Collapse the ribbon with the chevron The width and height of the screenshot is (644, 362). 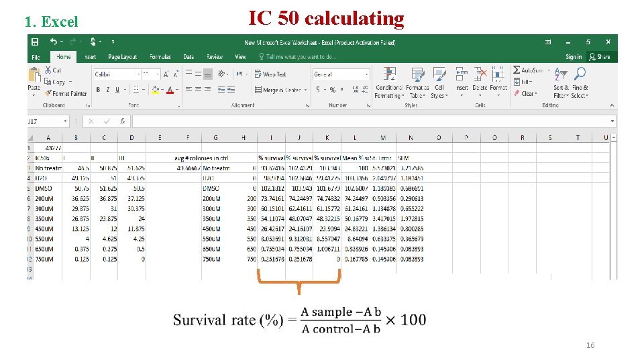pyautogui.click(x=612, y=105)
